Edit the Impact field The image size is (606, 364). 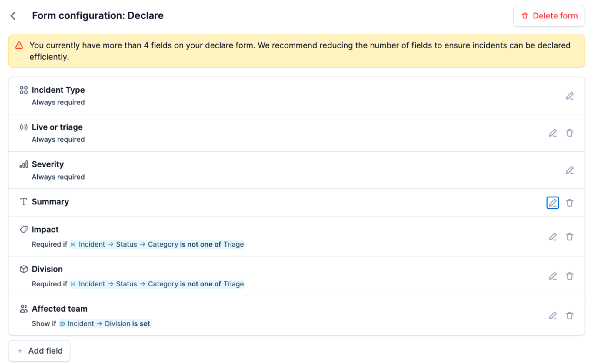pyautogui.click(x=552, y=237)
